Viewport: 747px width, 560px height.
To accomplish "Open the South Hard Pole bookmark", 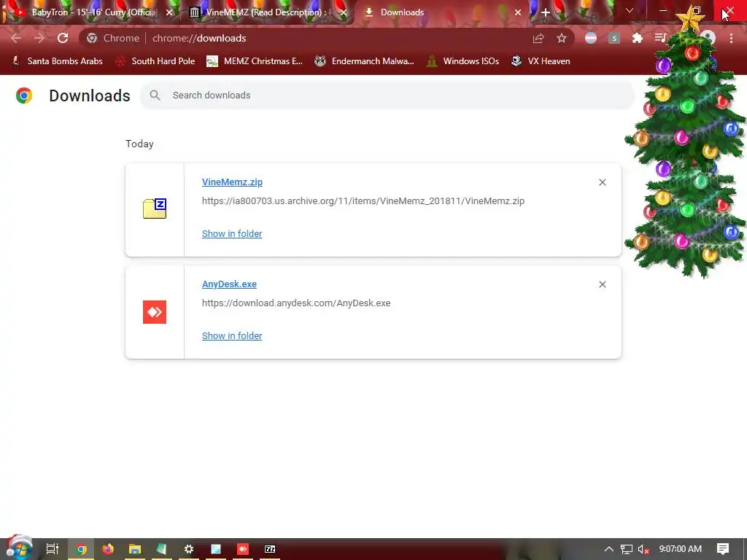I will pos(156,61).
